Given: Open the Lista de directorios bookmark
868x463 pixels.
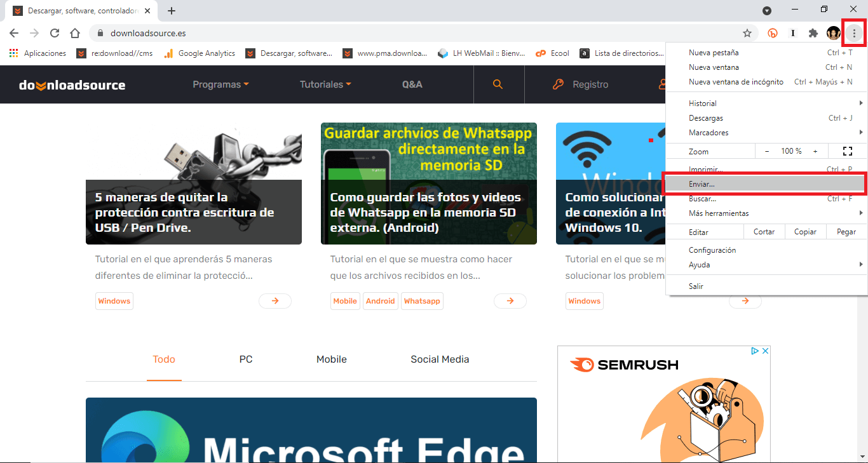Looking at the screenshot, I should [622, 53].
